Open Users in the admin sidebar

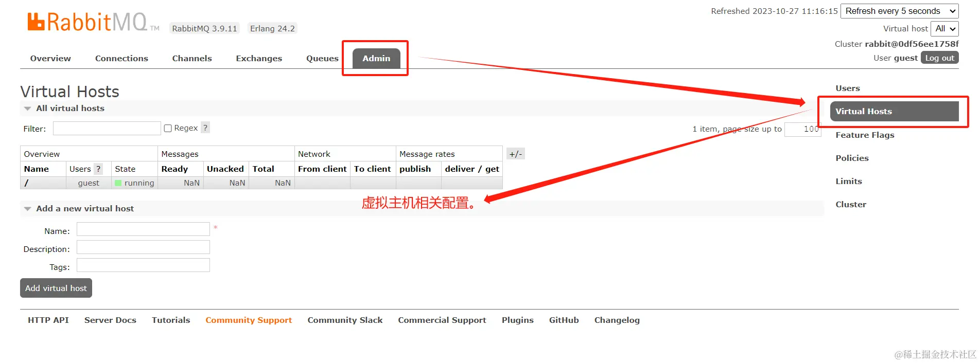click(x=848, y=88)
